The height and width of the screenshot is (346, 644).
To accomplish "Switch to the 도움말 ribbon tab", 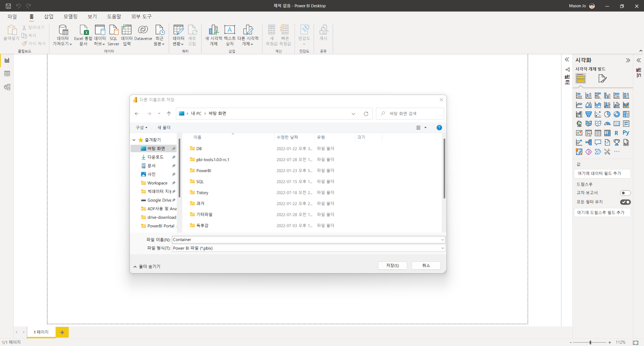I will tap(114, 16).
